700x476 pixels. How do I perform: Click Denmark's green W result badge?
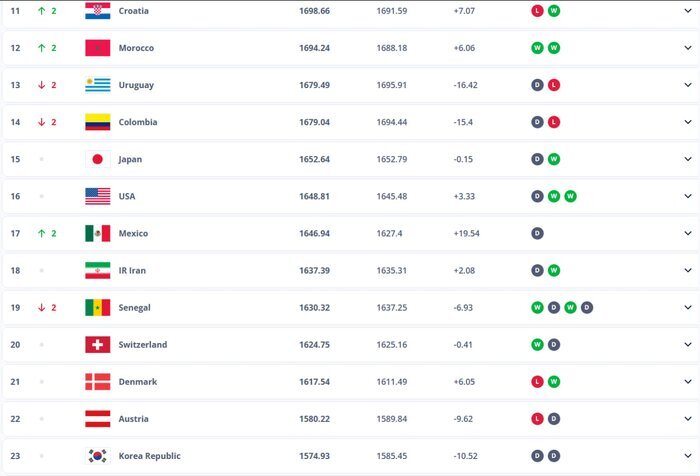click(554, 382)
